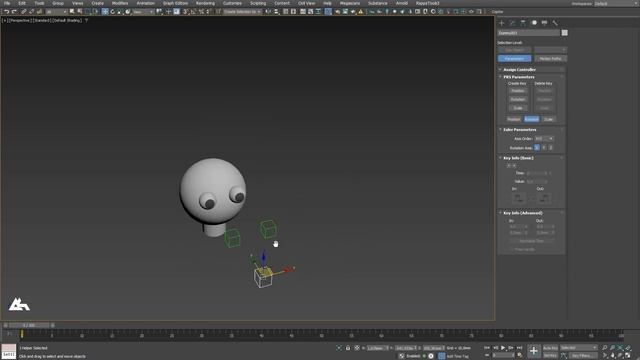Screen dimensions: 640x360
Task: Open the Material Editor from toolbar
Action: pyautogui.click(x=328, y=12)
